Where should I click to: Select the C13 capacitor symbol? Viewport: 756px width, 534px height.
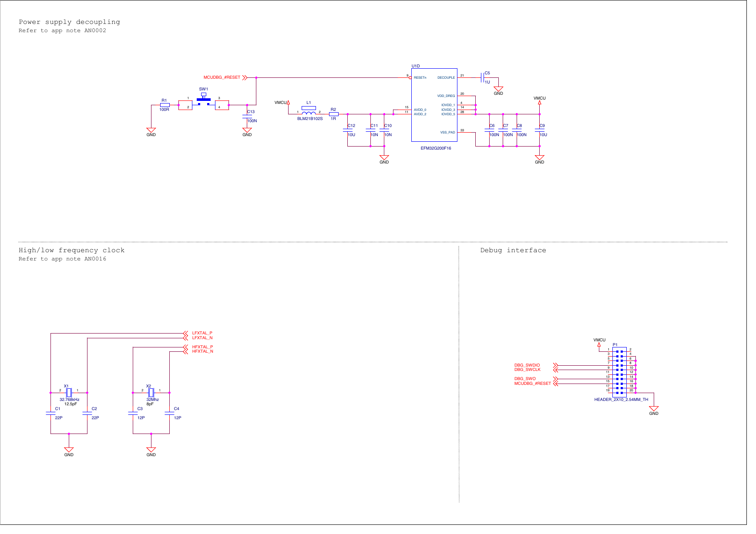pyautogui.click(x=247, y=116)
